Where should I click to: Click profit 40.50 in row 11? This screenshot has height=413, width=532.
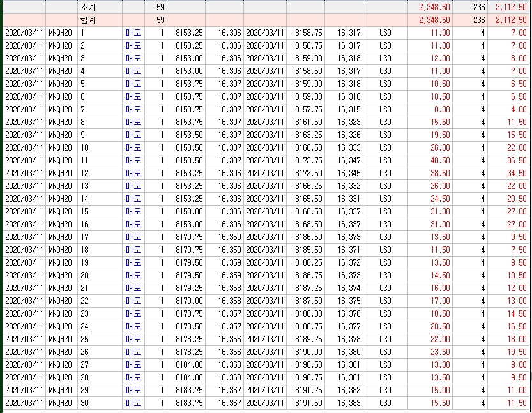[x=441, y=160]
